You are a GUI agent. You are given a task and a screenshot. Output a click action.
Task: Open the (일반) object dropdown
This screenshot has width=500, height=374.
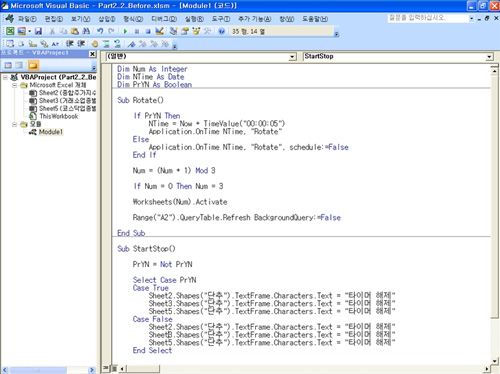pyautogui.click(x=292, y=57)
